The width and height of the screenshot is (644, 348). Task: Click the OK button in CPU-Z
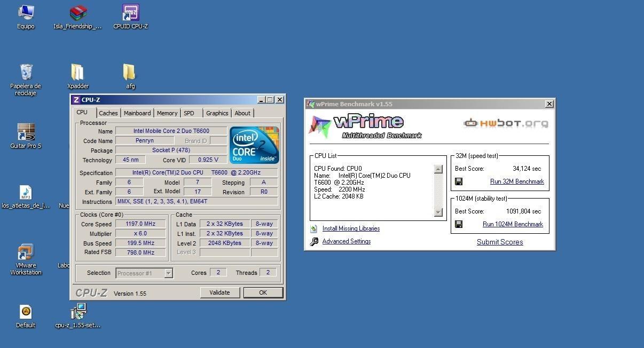pos(263,292)
